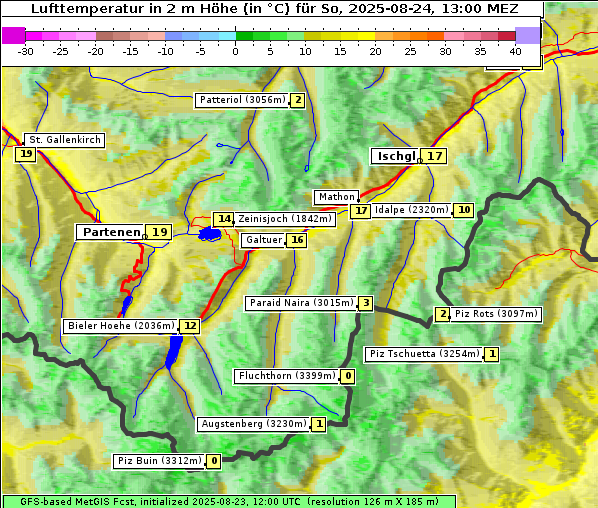The width and height of the screenshot is (598, 508).
Task: Click the magenta below -30 legend swatch
Action: point(14,35)
